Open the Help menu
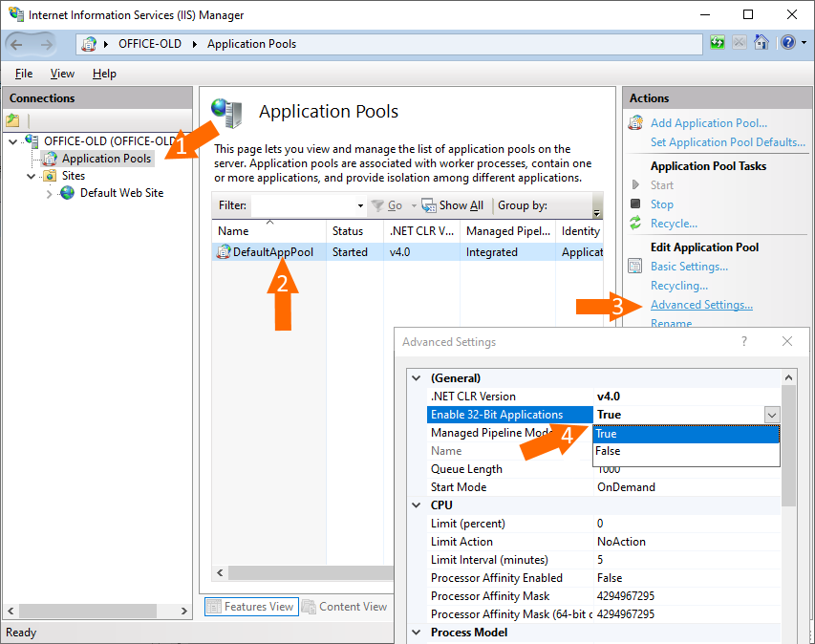 (104, 74)
